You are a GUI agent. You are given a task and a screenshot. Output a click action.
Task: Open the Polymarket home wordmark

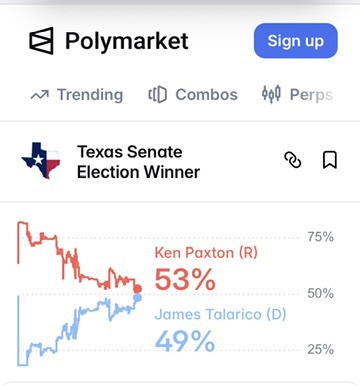point(126,42)
